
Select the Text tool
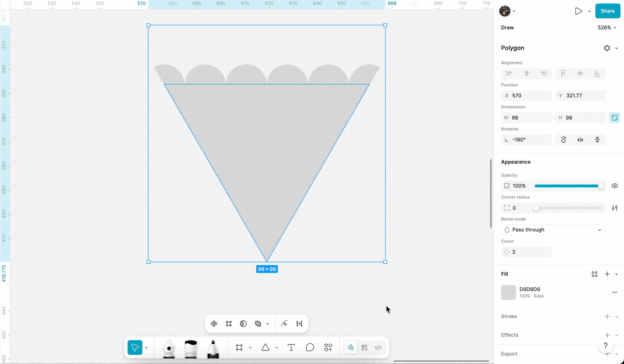coord(291,347)
